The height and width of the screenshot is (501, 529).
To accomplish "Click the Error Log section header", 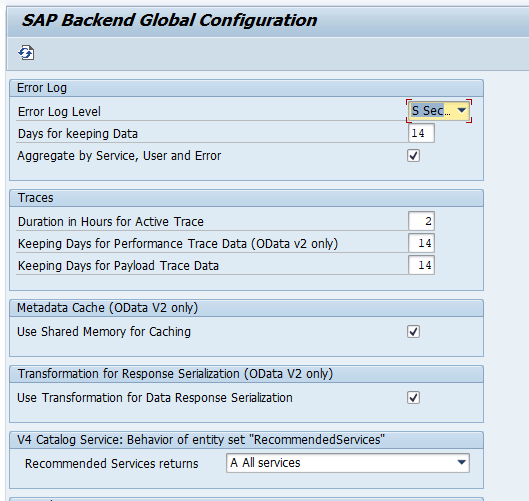I will pos(246,88).
